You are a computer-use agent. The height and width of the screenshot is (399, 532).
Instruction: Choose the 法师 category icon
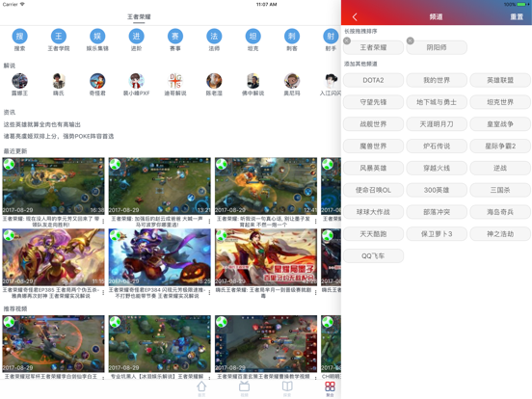[214, 37]
